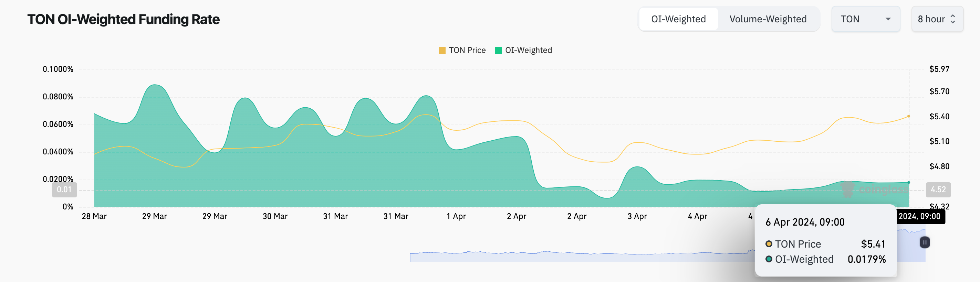Click the 30 Mar date label
This screenshot has width=980, height=282.
click(275, 216)
